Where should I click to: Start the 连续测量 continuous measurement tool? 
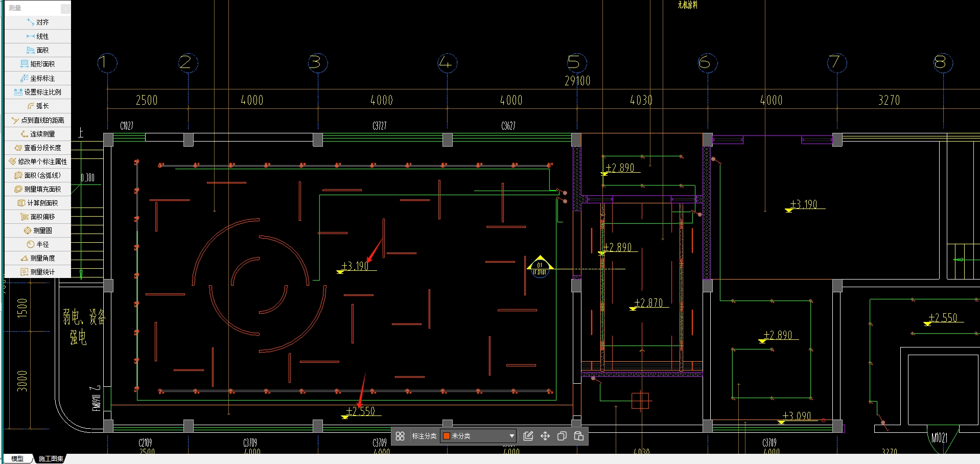point(38,134)
